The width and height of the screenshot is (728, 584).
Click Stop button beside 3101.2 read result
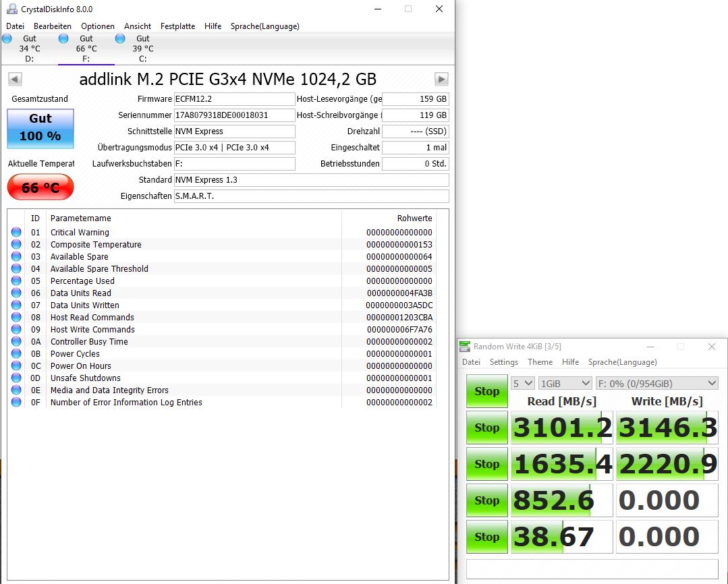tap(486, 428)
